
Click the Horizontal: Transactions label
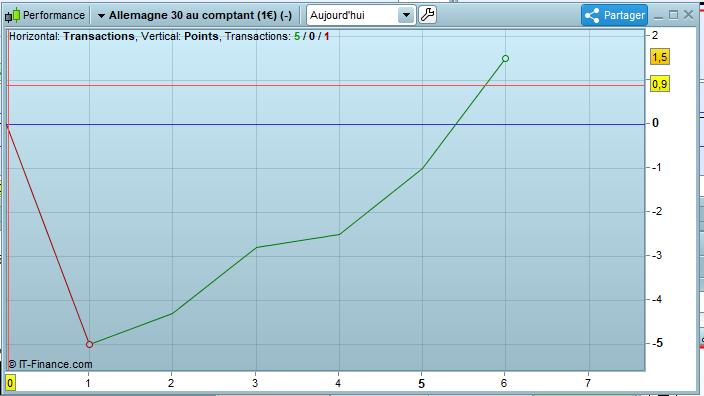71,36
